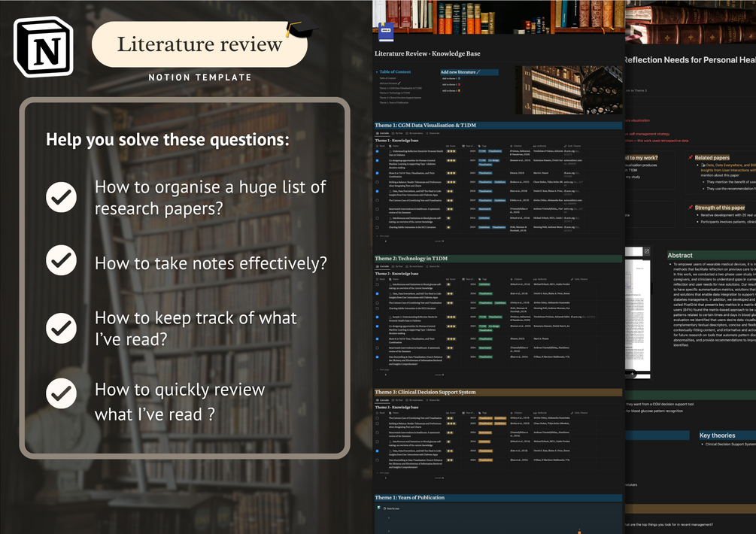Open Source list view in Theme 2
The image size is (756, 534).
coord(433,266)
